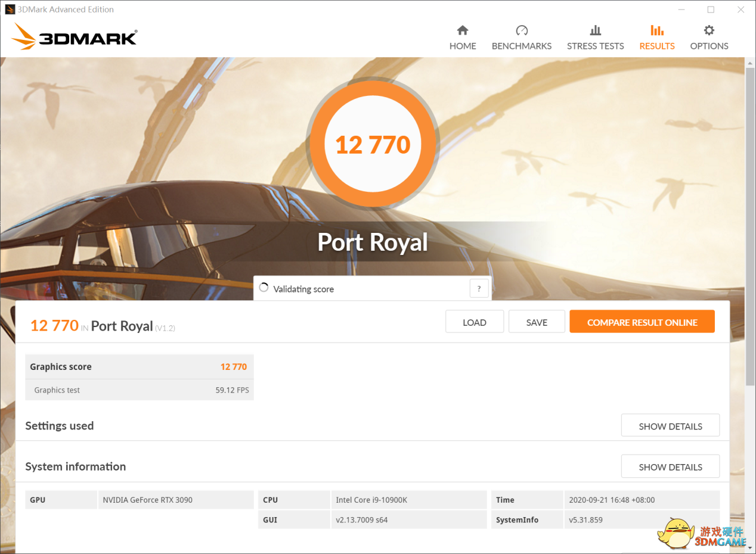Click the LOAD button
Screen dimensions: 756x554
[x=475, y=322]
